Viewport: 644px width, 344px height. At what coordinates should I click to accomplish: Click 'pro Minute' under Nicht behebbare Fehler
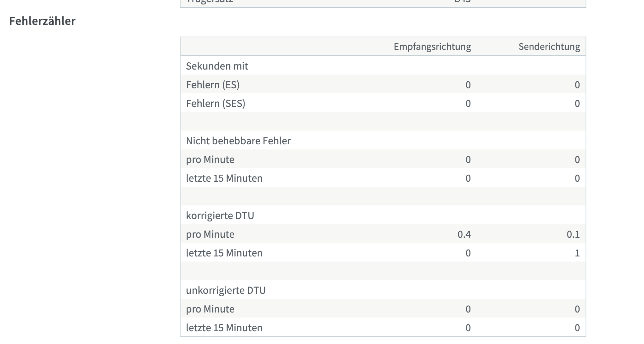(x=210, y=160)
